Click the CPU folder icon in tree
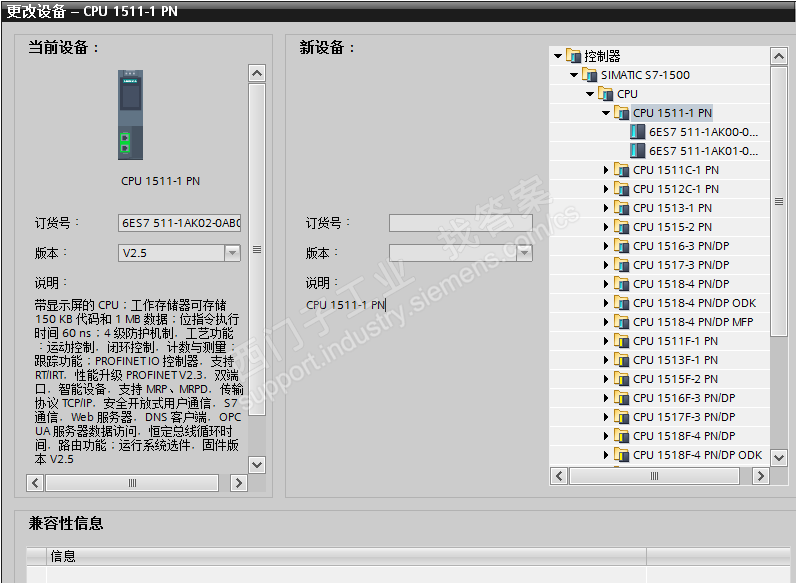Screen dimensions: 796x583 606,94
